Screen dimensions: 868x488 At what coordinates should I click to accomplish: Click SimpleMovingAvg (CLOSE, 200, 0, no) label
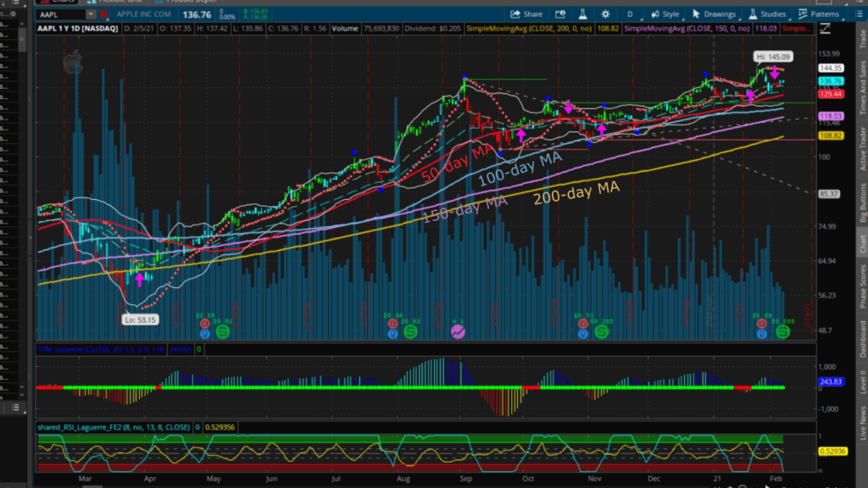(529, 29)
